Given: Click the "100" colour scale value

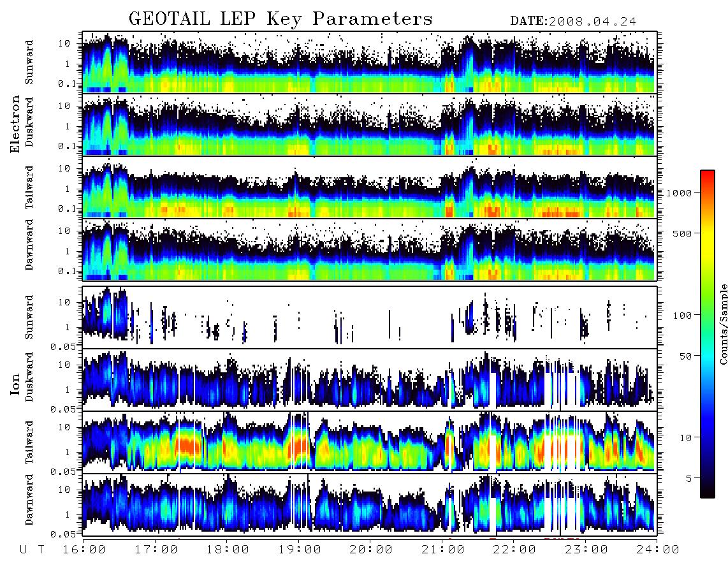Looking at the screenshot, I should [682, 316].
